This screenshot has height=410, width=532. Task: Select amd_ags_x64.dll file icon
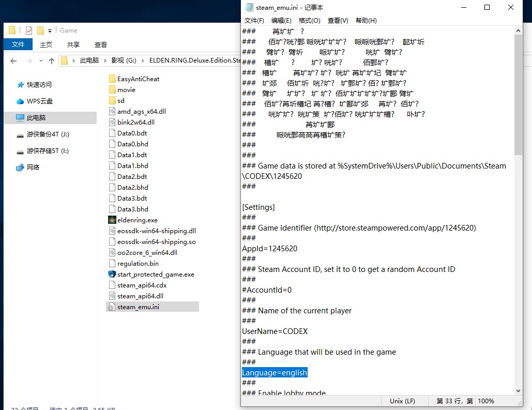112,112
